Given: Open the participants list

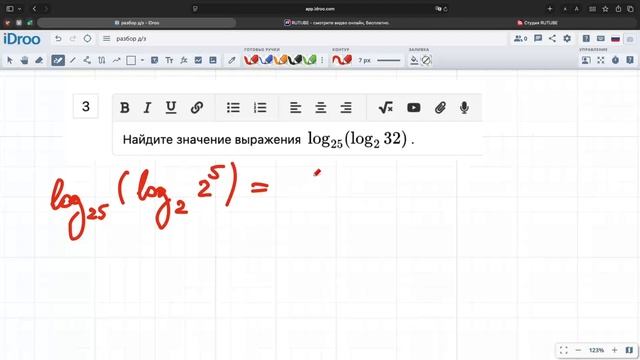Looking at the screenshot, I should pyautogui.click(x=520, y=38).
